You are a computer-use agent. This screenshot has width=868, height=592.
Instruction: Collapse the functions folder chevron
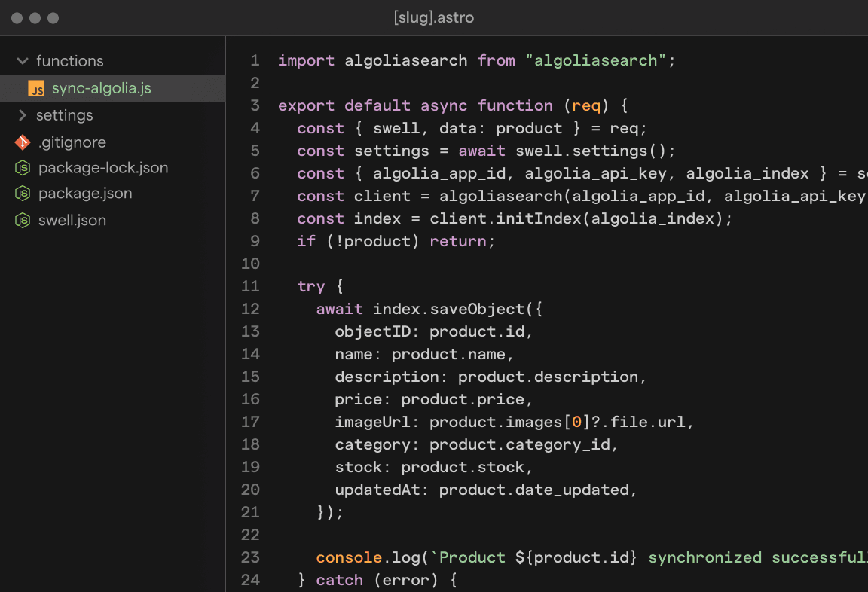[x=22, y=61]
